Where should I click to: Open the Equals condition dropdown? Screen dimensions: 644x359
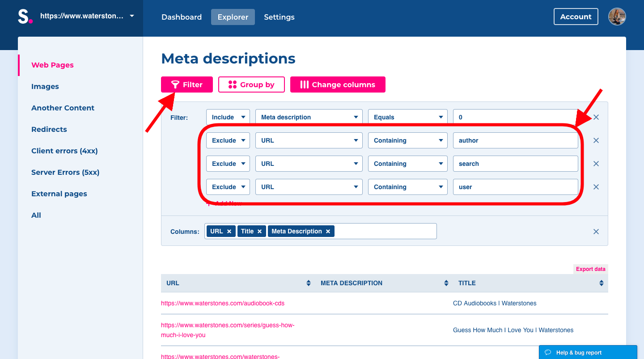408,117
